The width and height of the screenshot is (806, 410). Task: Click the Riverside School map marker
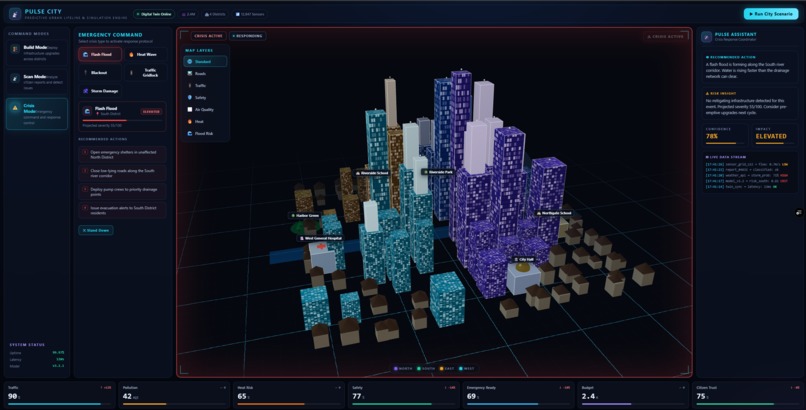372,173
